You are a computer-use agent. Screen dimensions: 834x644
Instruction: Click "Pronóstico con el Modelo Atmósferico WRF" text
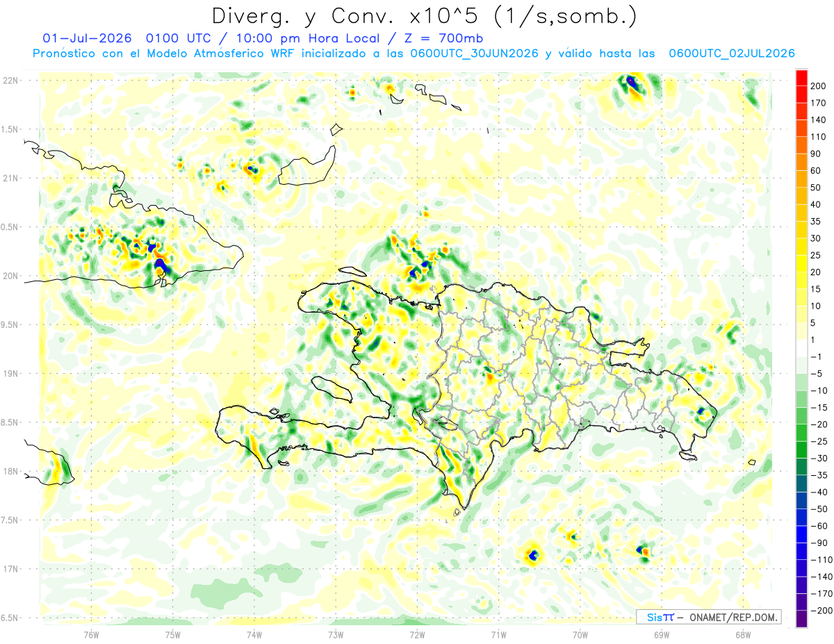[165, 53]
